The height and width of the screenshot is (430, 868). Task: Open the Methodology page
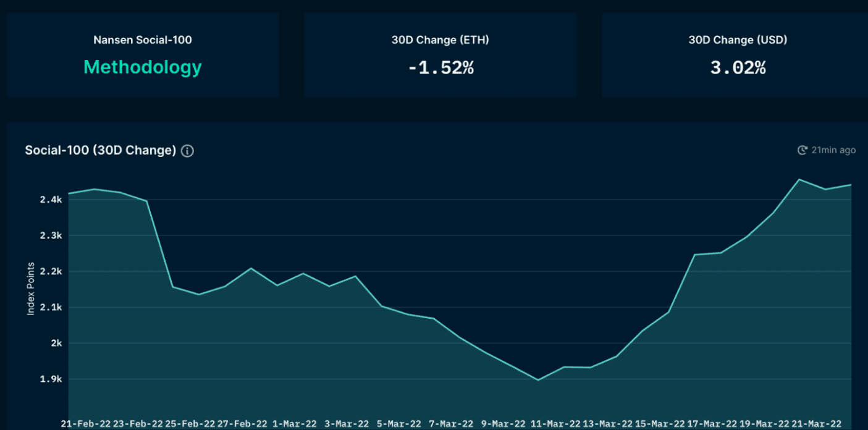[x=142, y=67]
